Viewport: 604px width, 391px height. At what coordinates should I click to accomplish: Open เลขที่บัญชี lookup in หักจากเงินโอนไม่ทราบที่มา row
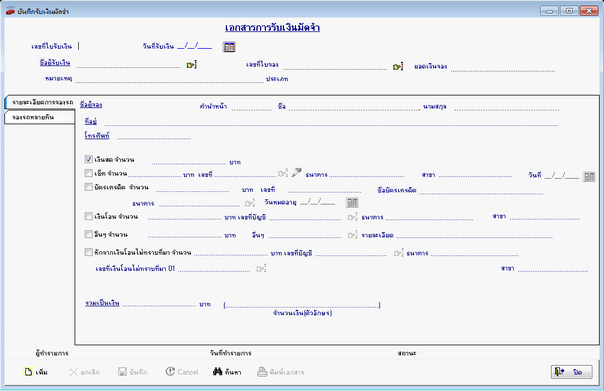398,253
